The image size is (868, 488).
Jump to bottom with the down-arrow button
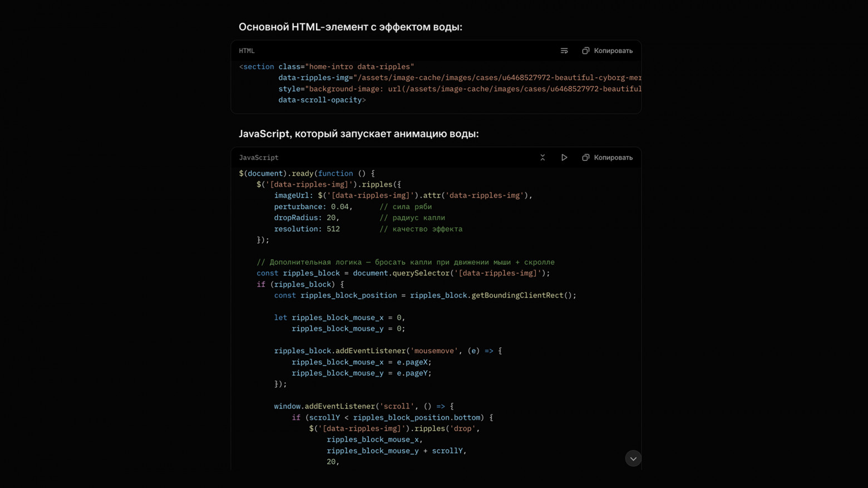(x=633, y=459)
